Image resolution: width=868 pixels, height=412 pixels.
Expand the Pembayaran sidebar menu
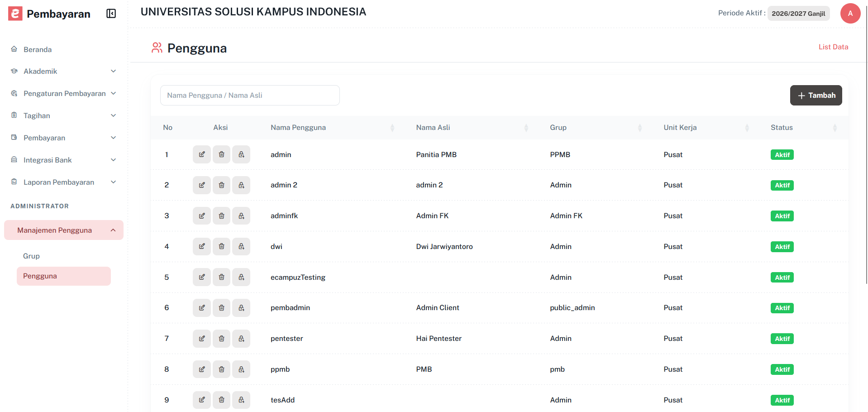63,138
